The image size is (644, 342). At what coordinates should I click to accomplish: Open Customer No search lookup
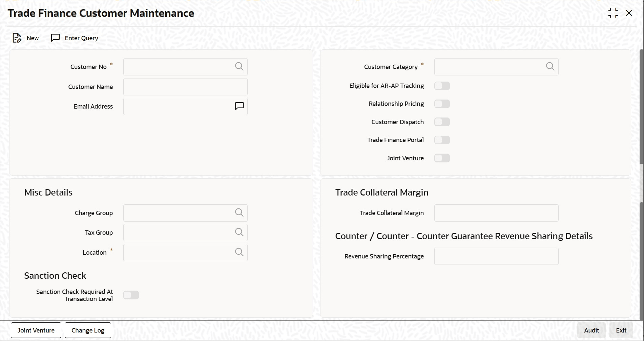point(239,67)
